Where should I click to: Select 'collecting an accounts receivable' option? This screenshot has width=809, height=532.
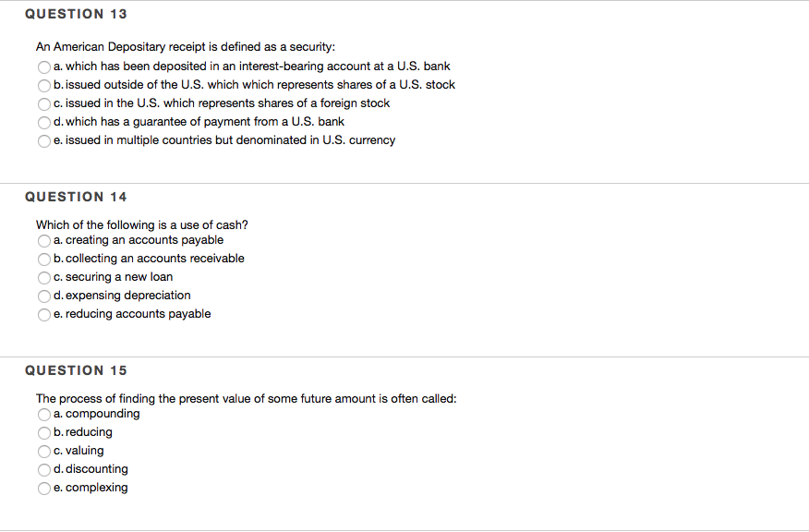point(43,259)
